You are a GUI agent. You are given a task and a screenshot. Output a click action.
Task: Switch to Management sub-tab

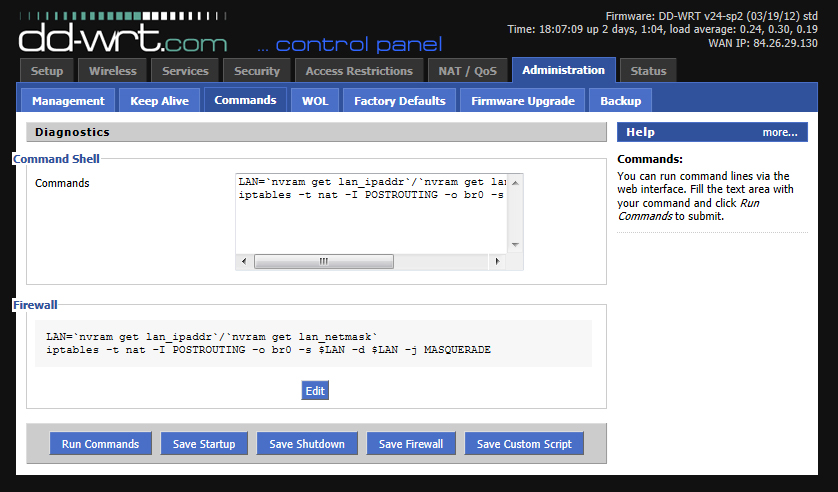(x=68, y=101)
